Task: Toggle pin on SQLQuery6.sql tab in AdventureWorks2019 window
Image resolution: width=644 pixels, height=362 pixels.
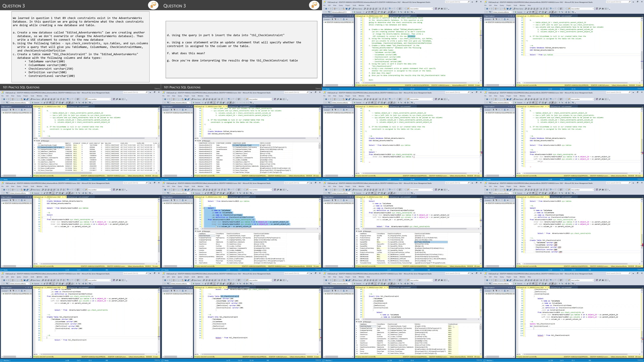Action: click(385, 16)
